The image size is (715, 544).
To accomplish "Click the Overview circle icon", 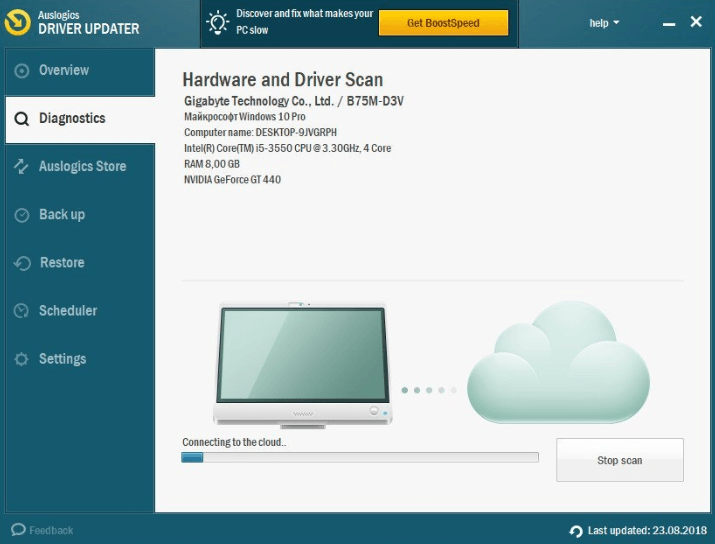I will pos(21,71).
